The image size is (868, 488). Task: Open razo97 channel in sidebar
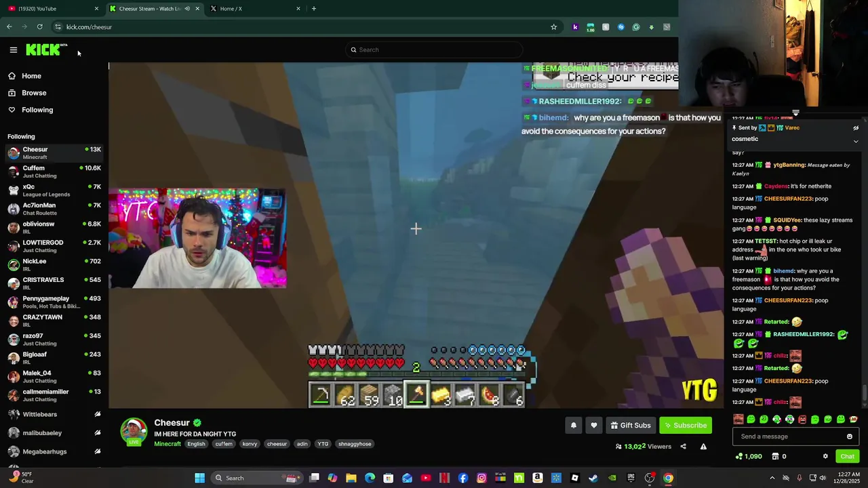pos(54,340)
